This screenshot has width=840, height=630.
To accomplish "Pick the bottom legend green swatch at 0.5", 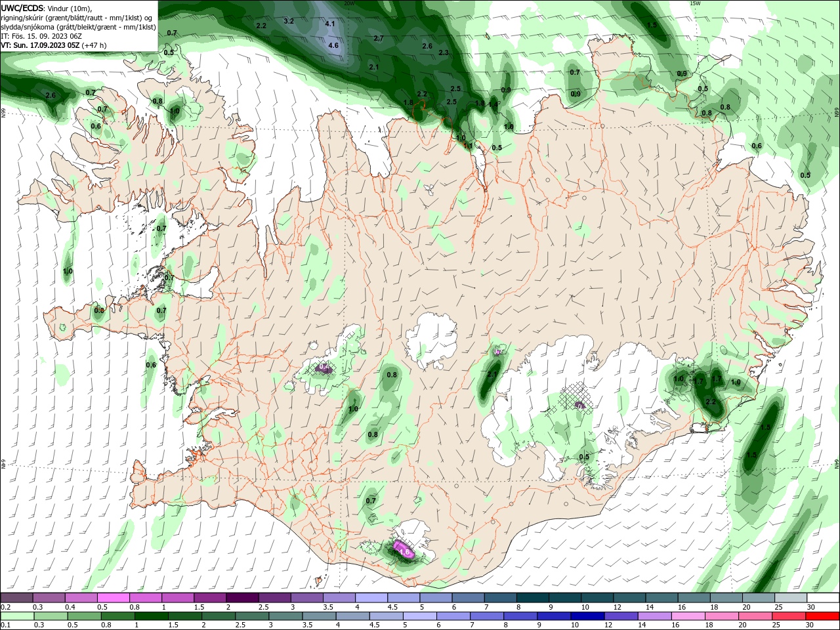I will [84, 616].
